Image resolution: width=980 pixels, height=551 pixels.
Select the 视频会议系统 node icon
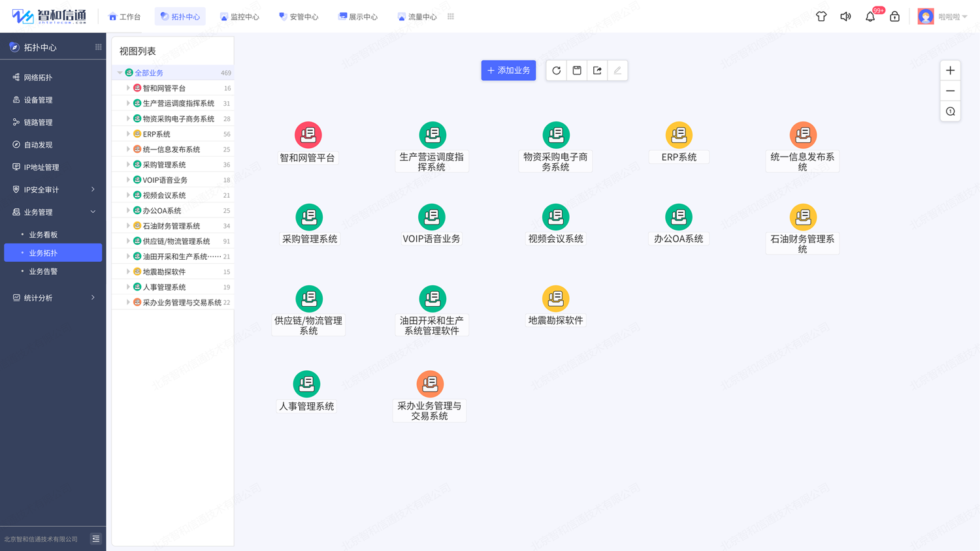pyautogui.click(x=556, y=217)
